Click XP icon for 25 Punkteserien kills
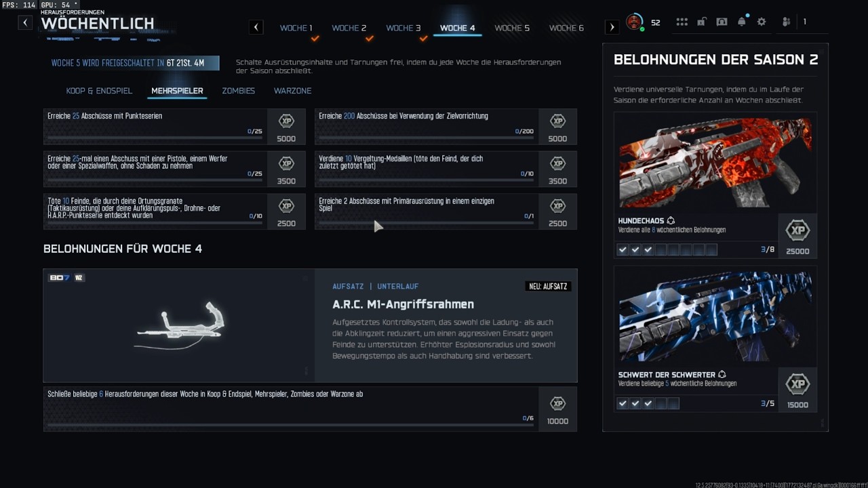868x488 pixels. tap(286, 121)
